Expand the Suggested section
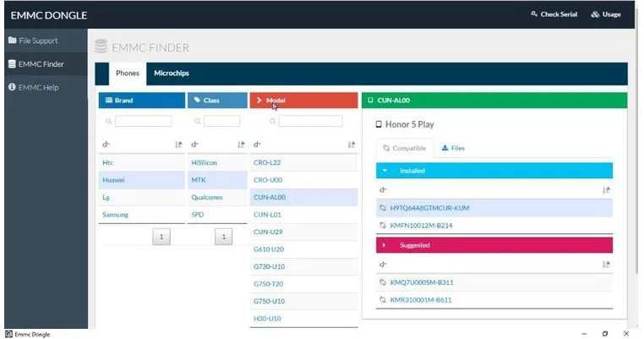Screen dimensions: 644x339 [494, 245]
